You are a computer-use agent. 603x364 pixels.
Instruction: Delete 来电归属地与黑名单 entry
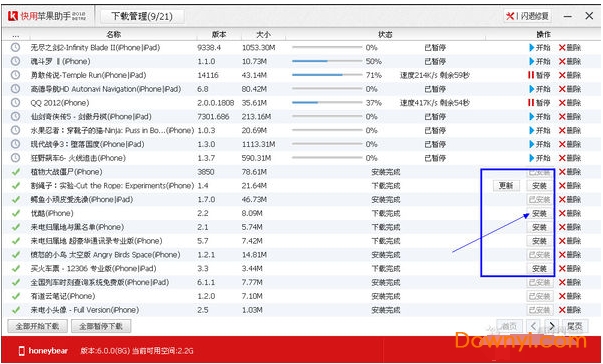coord(570,228)
